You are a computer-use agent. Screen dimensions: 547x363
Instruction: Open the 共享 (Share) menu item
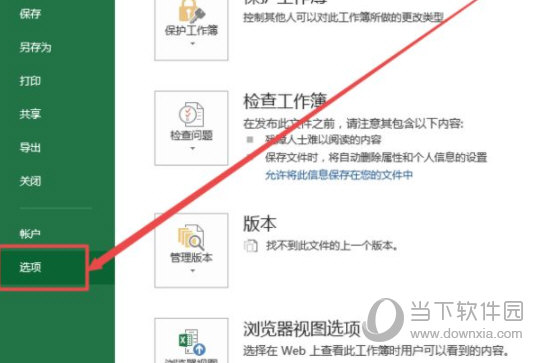point(30,114)
